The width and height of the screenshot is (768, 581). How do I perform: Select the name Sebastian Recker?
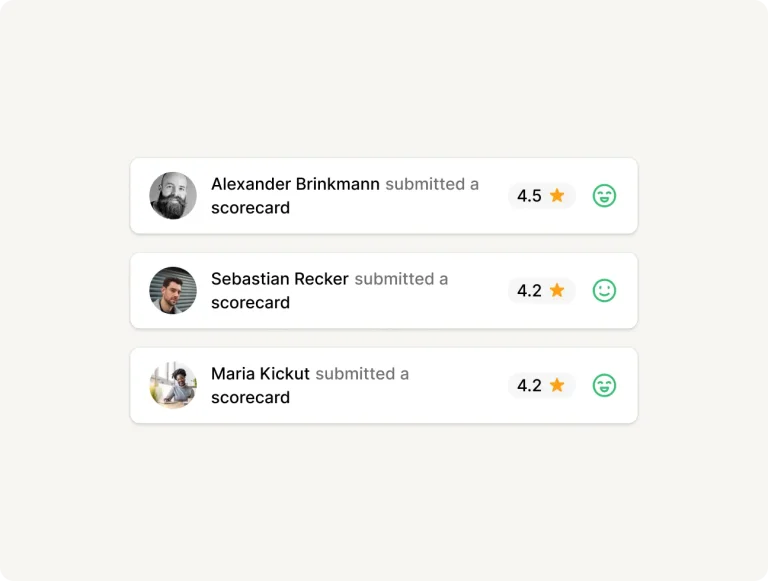click(x=280, y=279)
